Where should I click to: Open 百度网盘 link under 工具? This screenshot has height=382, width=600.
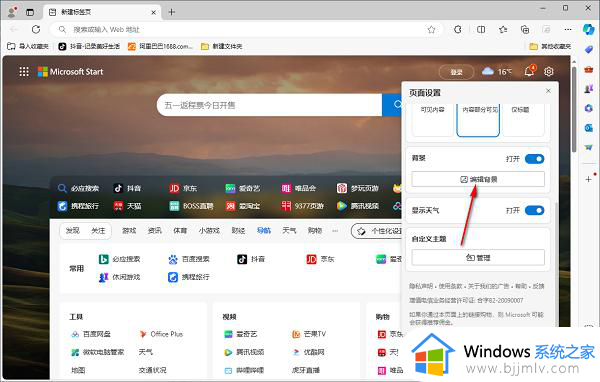click(91, 334)
